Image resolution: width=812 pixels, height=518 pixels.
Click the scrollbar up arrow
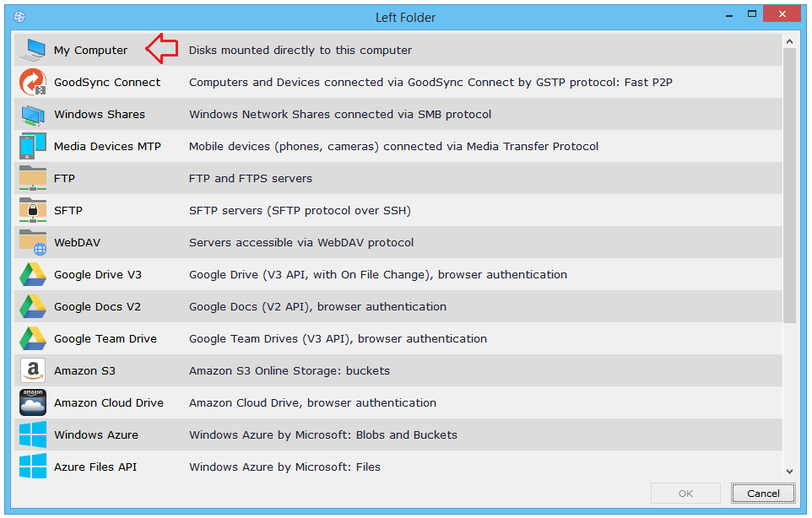[789, 40]
